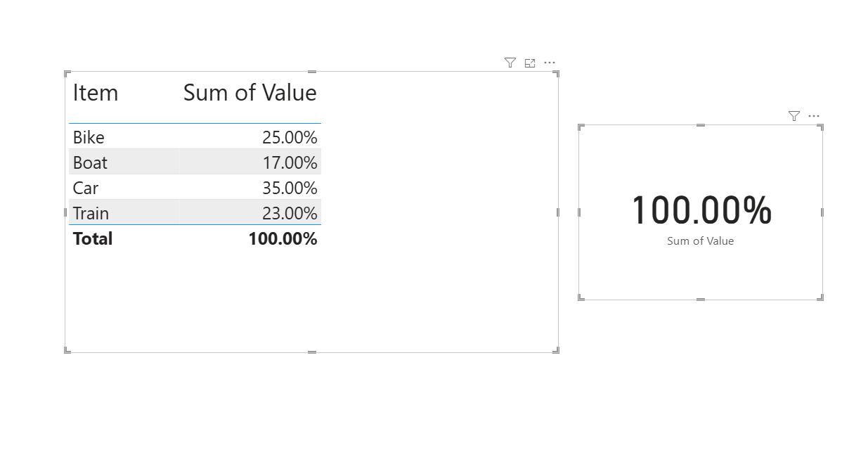Image resolution: width=868 pixels, height=462 pixels.
Task: Select the Bike row in the table
Action: pos(89,137)
